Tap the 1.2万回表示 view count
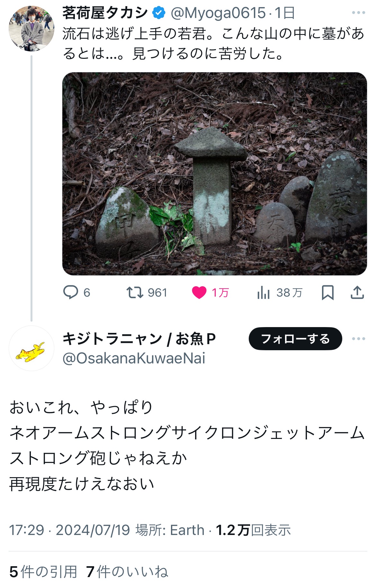The image size is (376, 588). click(253, 530)
